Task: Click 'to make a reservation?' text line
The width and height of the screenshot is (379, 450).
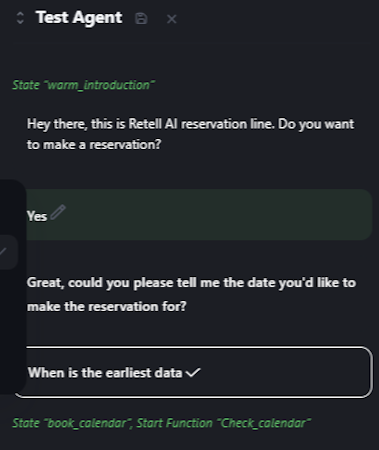Action: point(94,145)
